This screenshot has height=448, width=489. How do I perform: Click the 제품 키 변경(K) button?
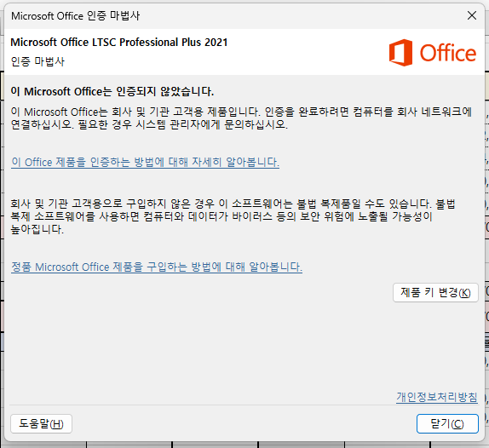coord(435,292)
